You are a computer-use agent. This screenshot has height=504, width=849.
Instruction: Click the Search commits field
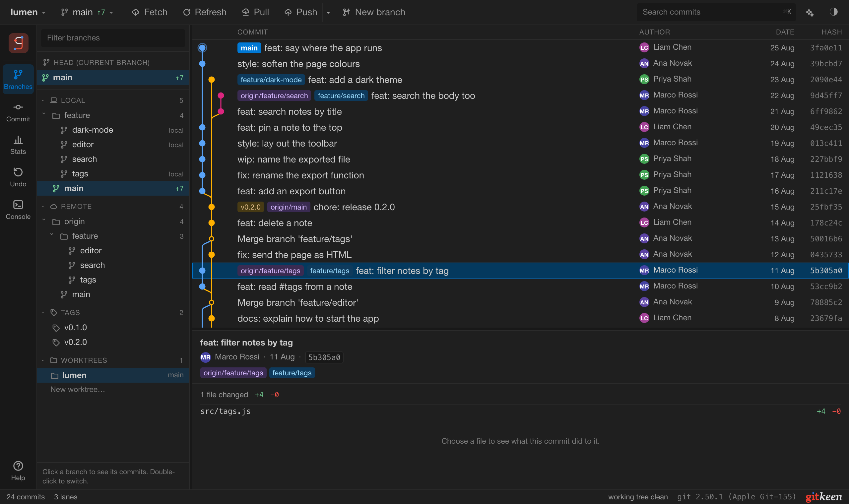716,12
